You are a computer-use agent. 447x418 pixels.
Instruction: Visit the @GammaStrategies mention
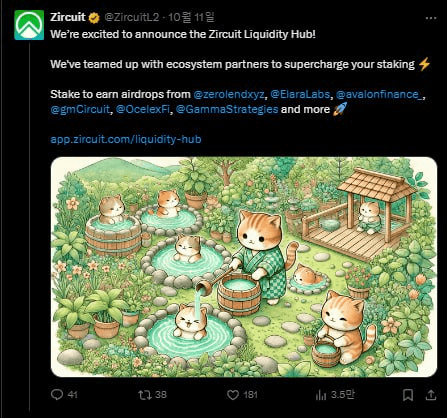point(227,109)
